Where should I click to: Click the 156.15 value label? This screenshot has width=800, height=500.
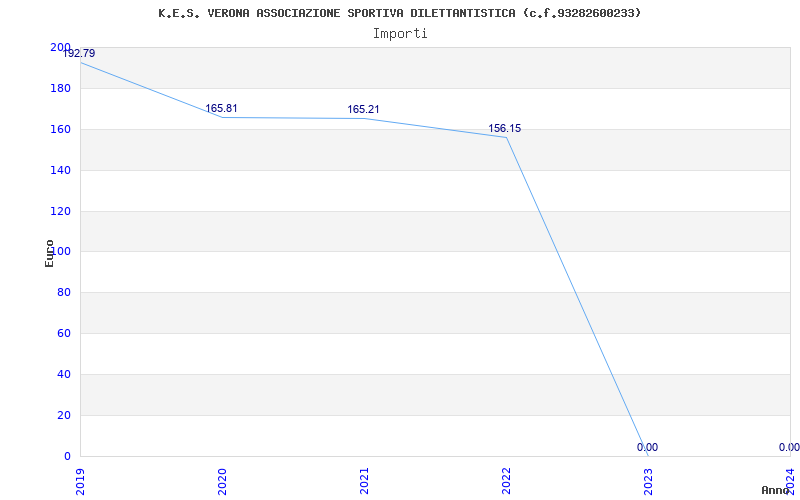click(505, 128)
